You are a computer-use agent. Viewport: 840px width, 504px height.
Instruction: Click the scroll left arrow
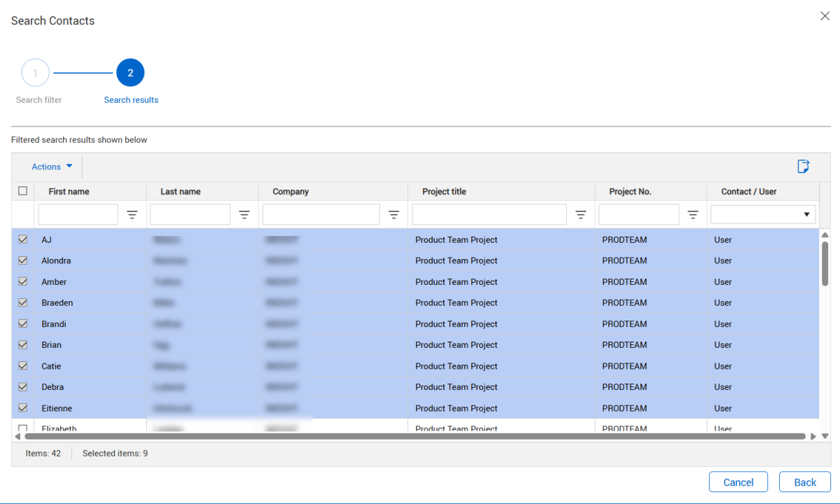coord(17,436)
